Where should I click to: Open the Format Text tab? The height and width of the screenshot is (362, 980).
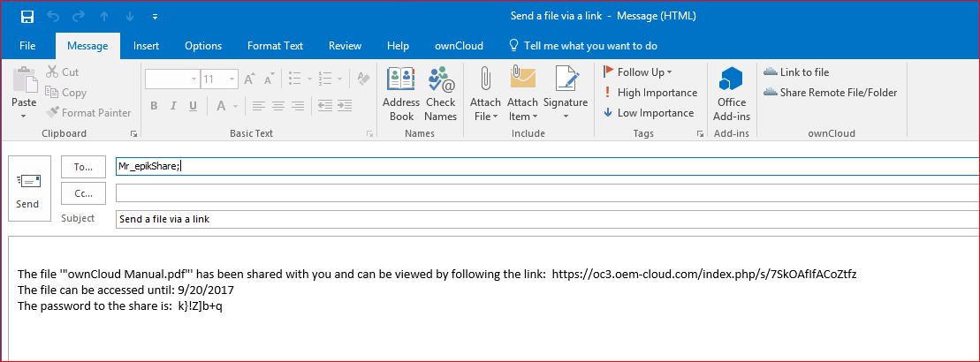click(x=275, y=46)
